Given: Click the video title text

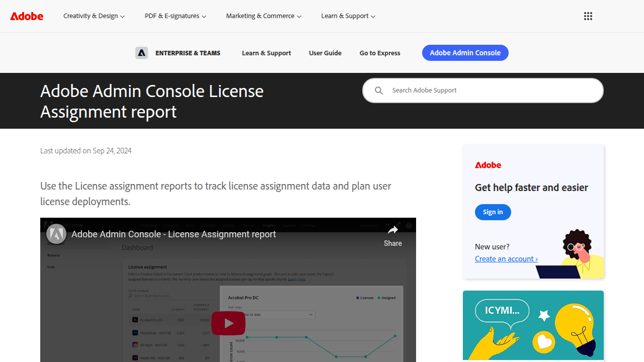Looking at the screenshot, I should click(174, 234).
